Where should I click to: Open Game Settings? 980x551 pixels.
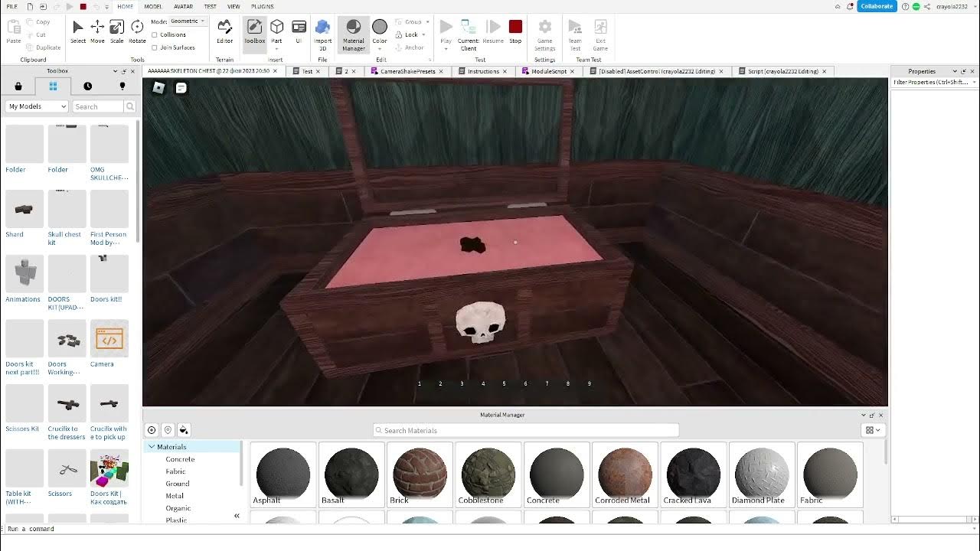545,35
